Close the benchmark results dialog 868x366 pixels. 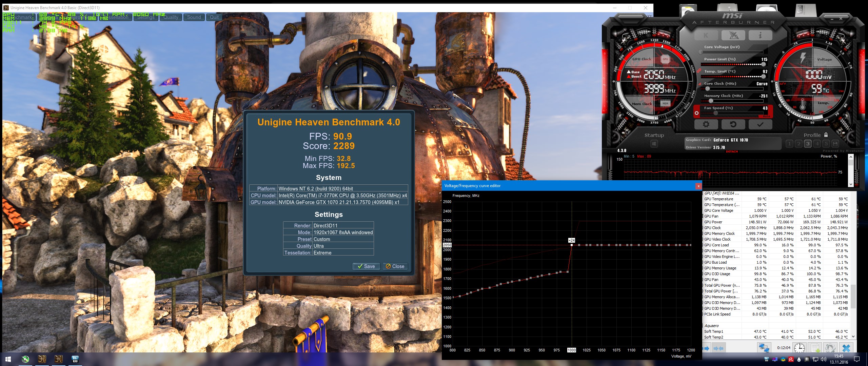395,266
